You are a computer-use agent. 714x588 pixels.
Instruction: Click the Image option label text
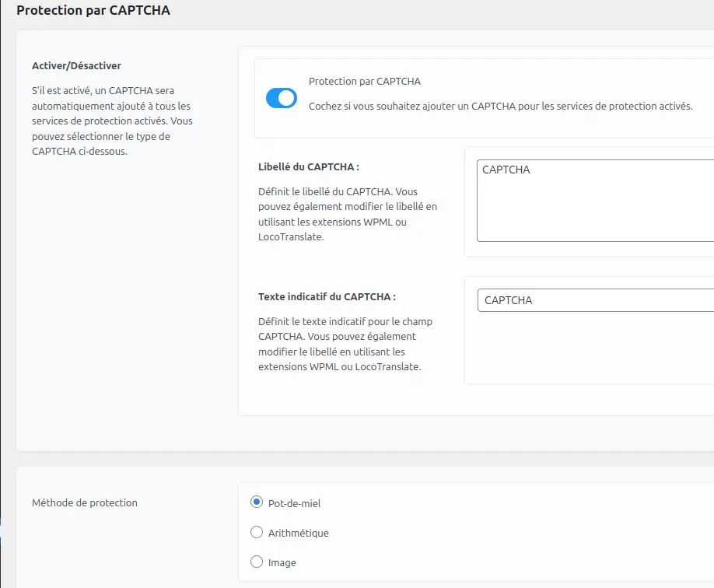(282, 562)
